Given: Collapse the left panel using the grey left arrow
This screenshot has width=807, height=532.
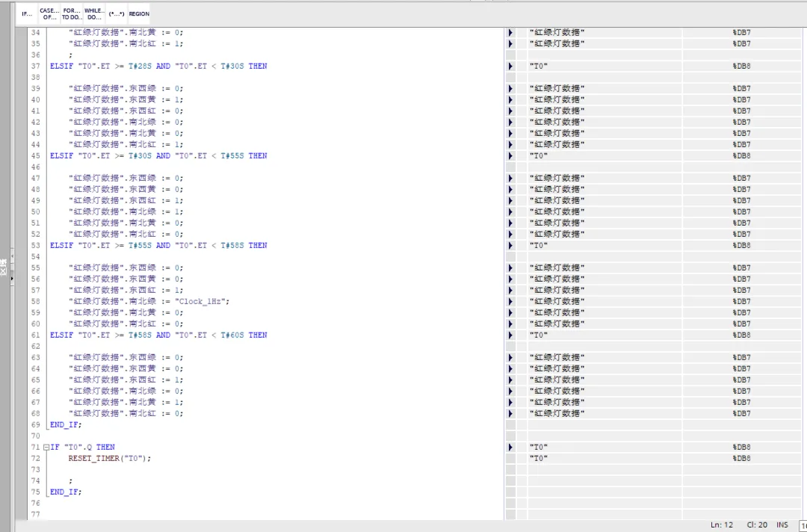Looking at the screenshot, I should coord(13,256).
